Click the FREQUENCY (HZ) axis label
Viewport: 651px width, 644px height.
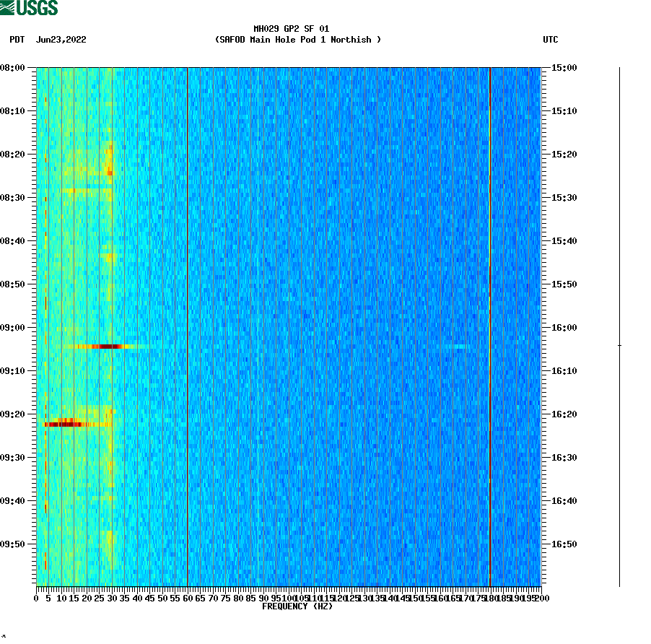tap(297, 606)
